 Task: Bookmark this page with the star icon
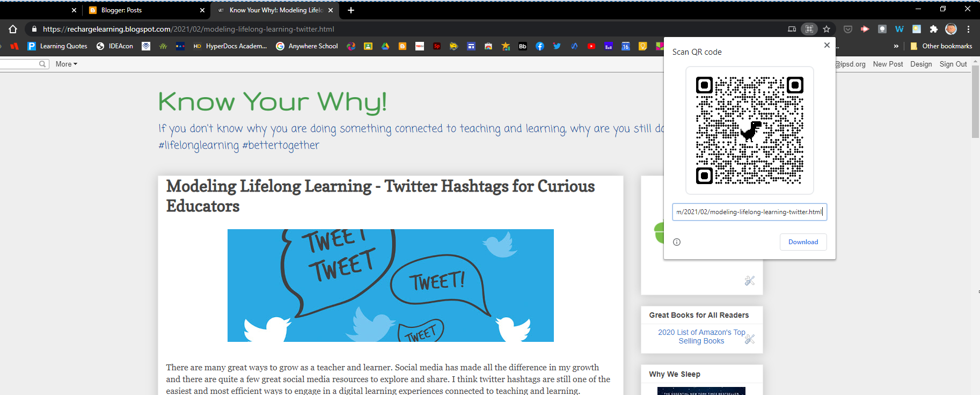827,29
